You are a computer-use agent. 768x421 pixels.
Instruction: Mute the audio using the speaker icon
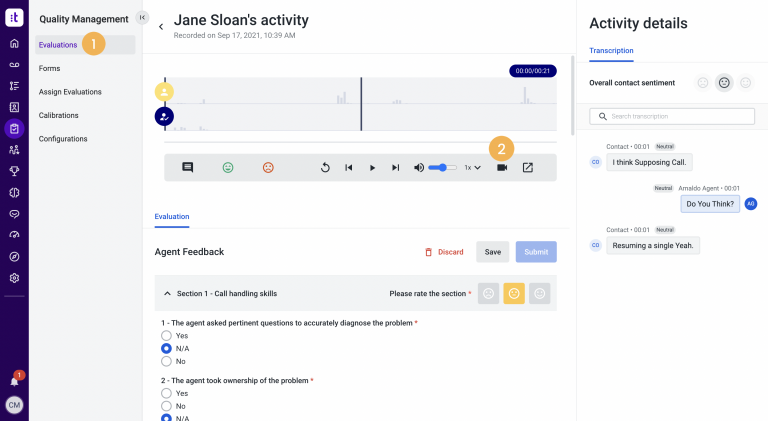click(x=419, y=168)
